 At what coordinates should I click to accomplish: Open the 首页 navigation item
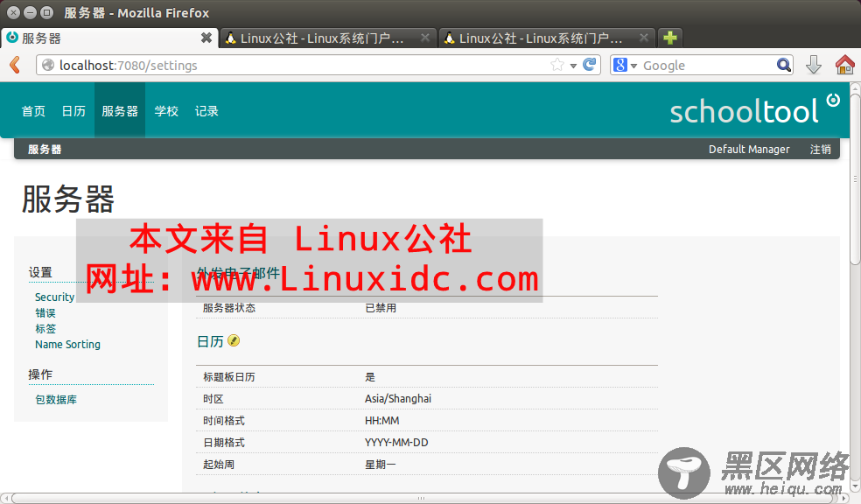coord(33,111)
